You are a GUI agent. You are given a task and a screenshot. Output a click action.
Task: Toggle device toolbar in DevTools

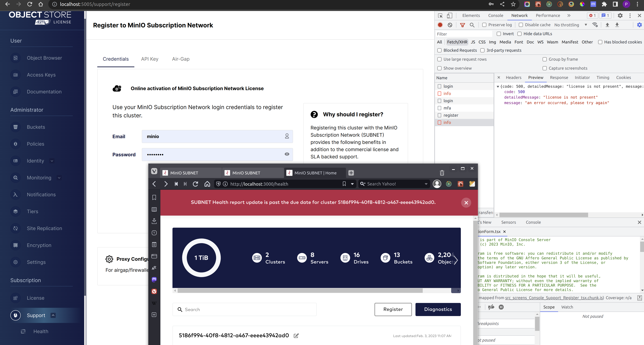[449, 16]
